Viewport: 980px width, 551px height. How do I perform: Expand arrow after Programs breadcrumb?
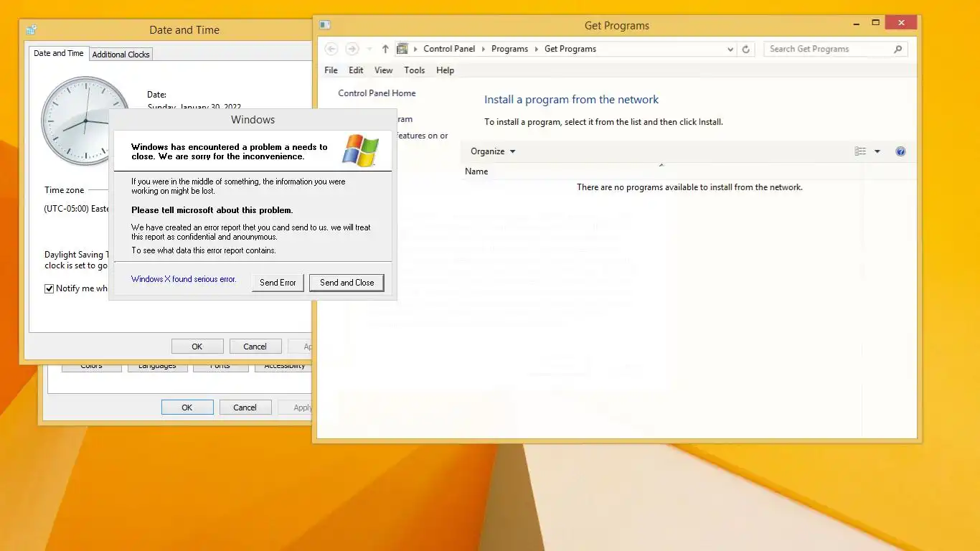[x=536, y=50]
